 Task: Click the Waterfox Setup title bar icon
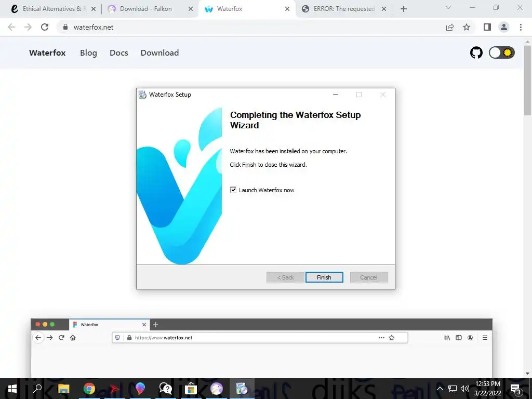pos(142,95)
